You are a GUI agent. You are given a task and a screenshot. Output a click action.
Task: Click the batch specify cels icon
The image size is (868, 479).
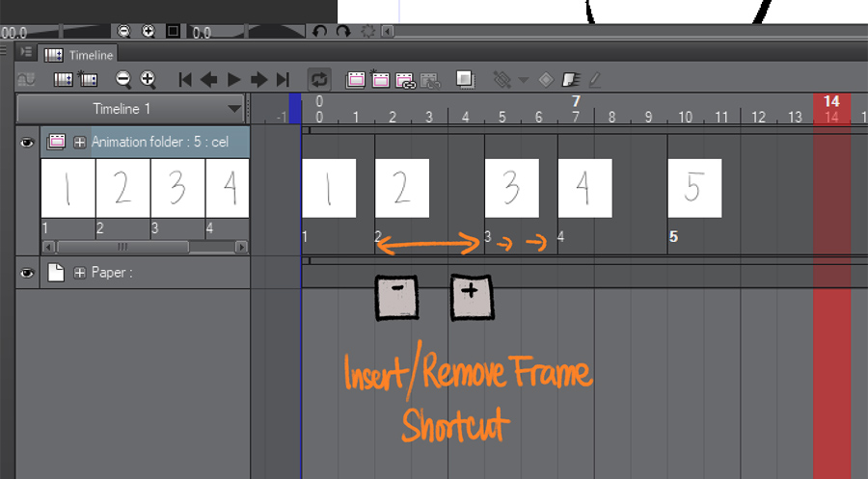(430, 80)
